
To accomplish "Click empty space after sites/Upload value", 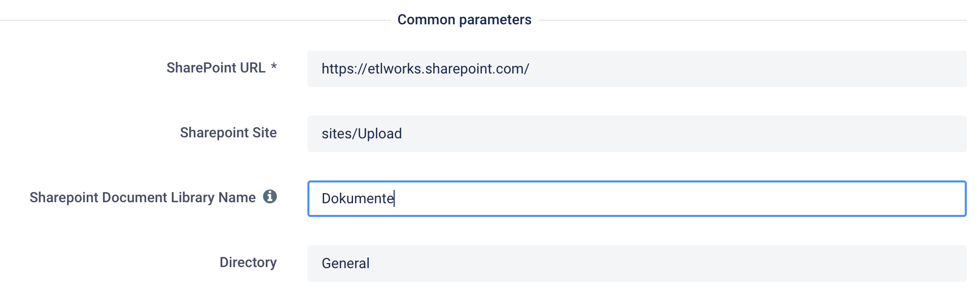I will coord(685,134).
